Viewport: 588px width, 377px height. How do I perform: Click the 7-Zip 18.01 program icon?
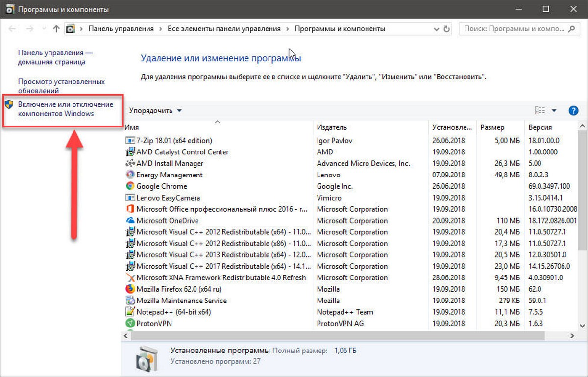(130, 141)
